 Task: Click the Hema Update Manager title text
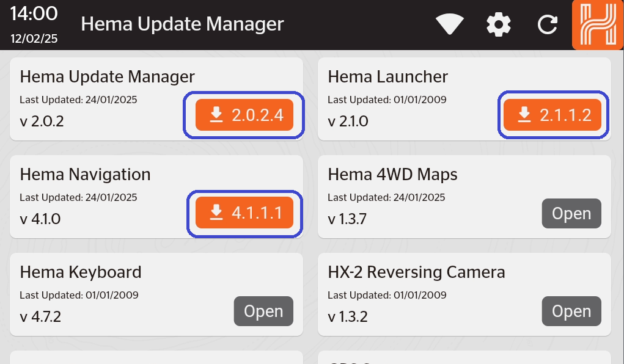pos(182,24)
